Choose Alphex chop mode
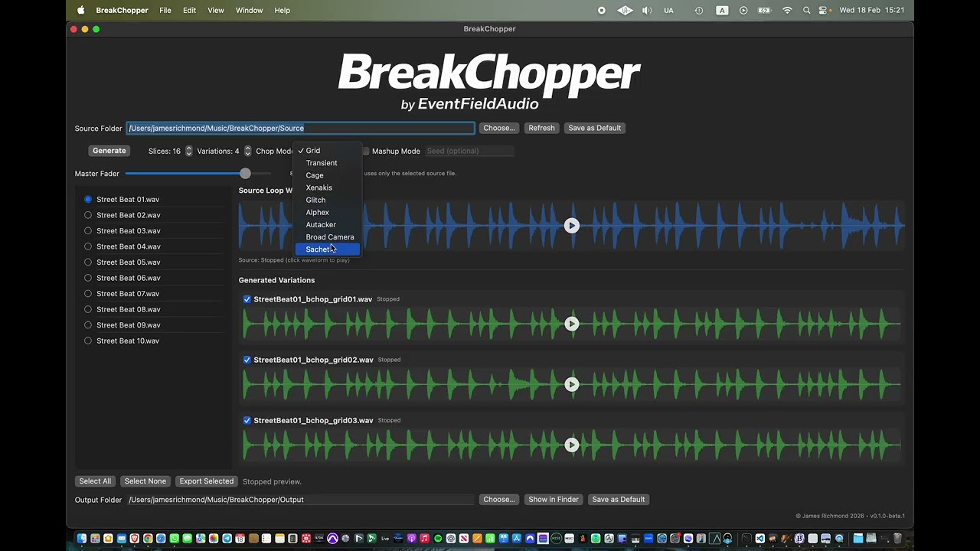This screenshot has height=551, width=980. (x=328, y=212)
